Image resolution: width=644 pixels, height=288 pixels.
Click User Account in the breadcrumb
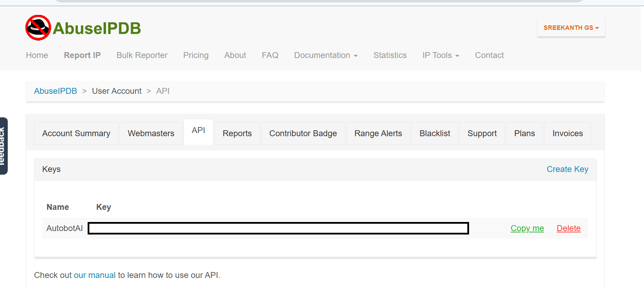[116, 91]
